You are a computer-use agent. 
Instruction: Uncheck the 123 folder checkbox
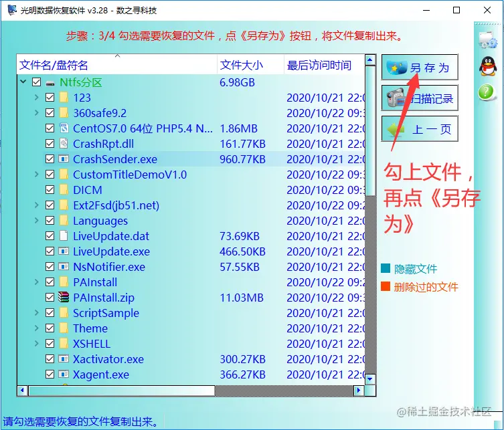(x=50, y=98)
